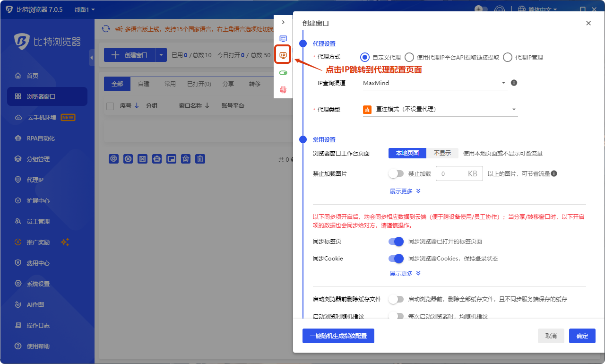This screenshot has width=605, height=364.
Task: Click the red fingerprint icon in side strip
Action: coord(283,89)
